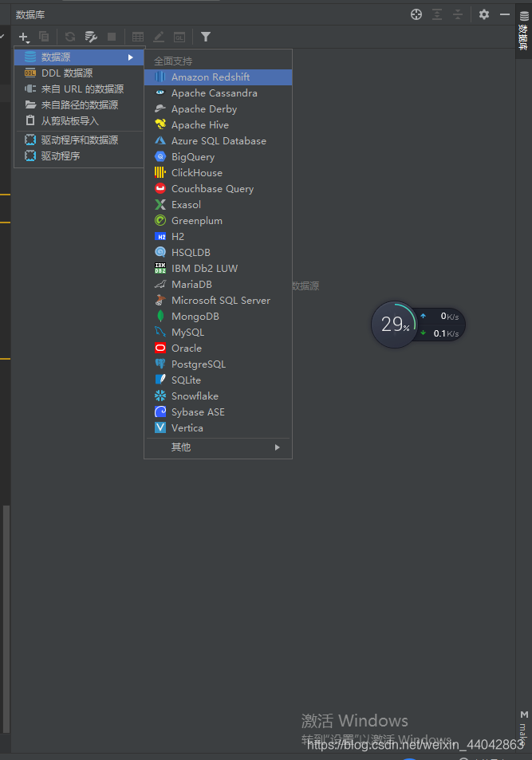This screenshot has height=760, width=532.
Task: Select Apache Derby data source
Action: pos(219,109)
